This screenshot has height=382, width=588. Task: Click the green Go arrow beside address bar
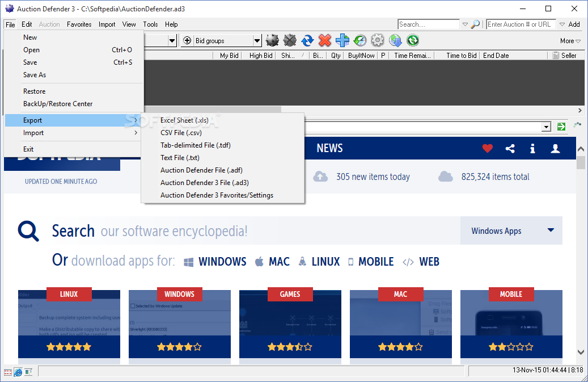coord(561,127)
